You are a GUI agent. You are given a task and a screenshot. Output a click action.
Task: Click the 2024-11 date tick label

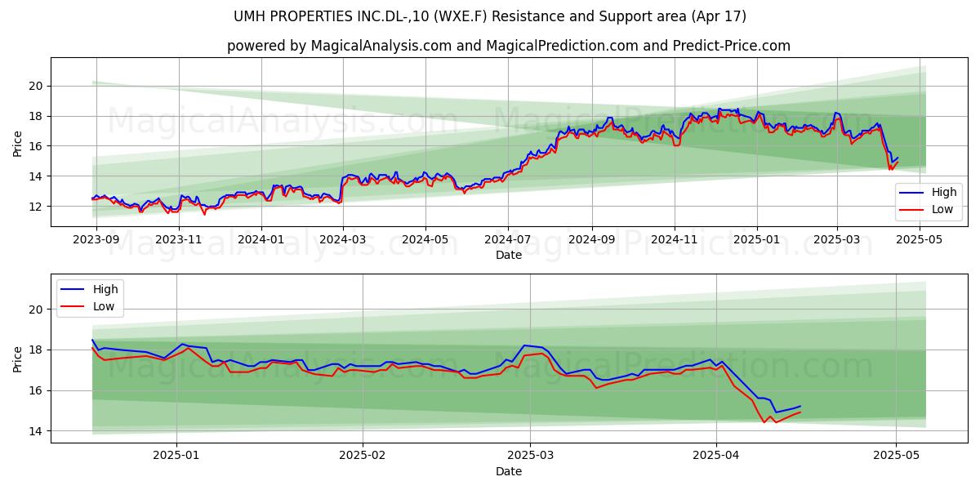(675, 240)
